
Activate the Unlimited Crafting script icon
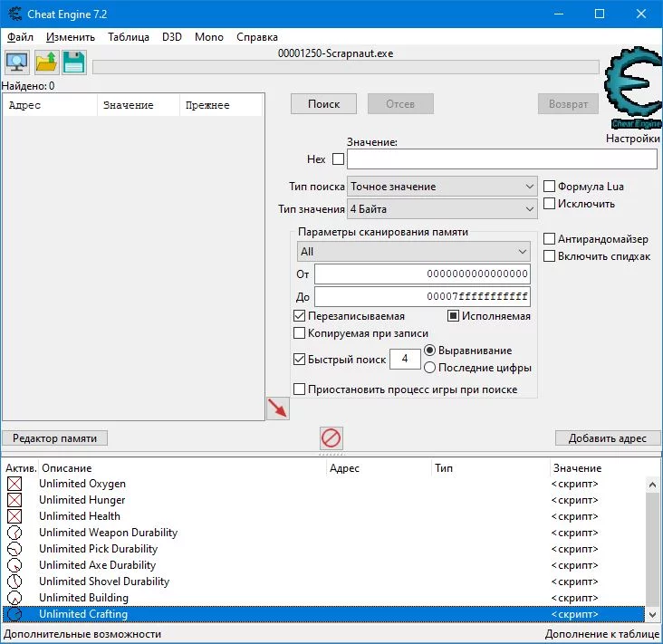click(14, 614)
